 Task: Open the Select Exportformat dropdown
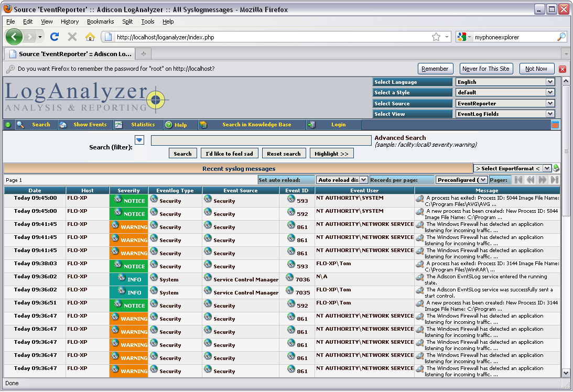point(512,168)
